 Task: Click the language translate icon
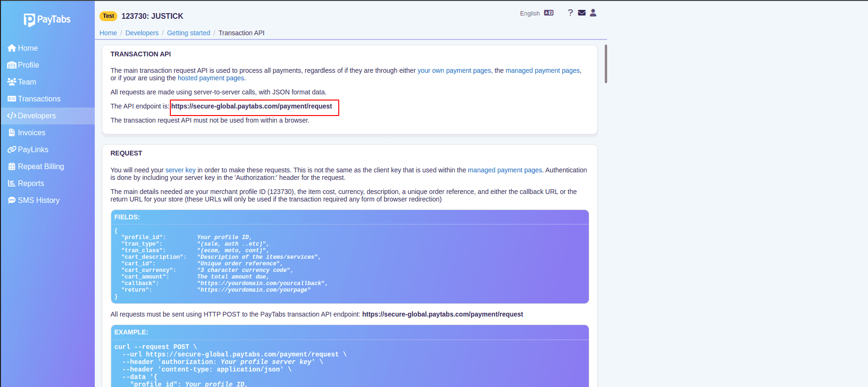click(x=549, y=13)
